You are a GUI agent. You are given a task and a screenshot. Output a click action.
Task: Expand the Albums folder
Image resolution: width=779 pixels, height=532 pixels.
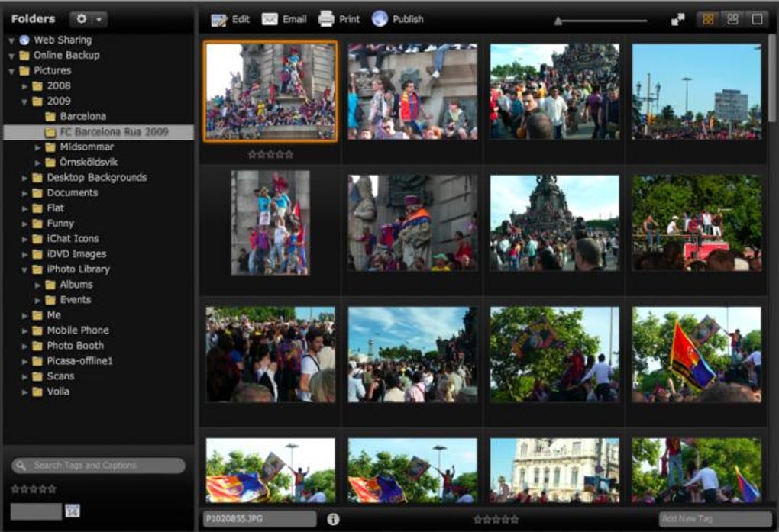pos(37,285)
